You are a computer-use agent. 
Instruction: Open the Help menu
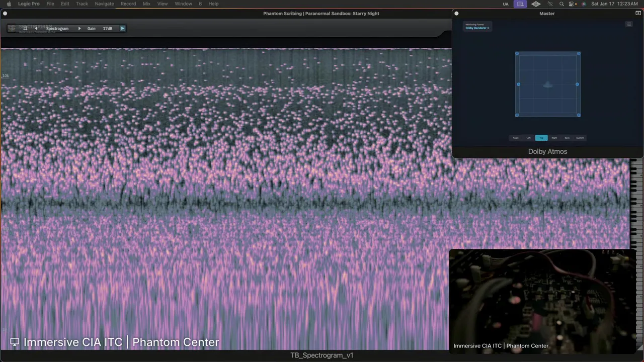point(213,4)
